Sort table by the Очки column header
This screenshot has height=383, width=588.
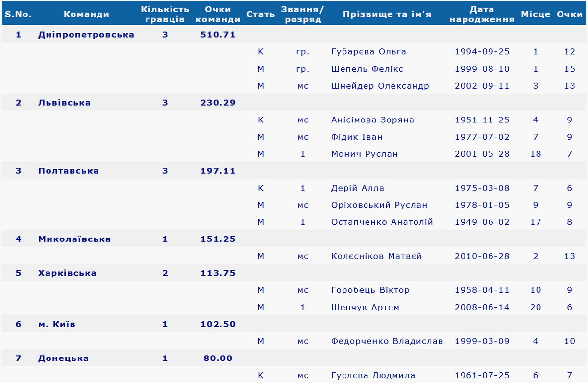(x=569, y=14)
